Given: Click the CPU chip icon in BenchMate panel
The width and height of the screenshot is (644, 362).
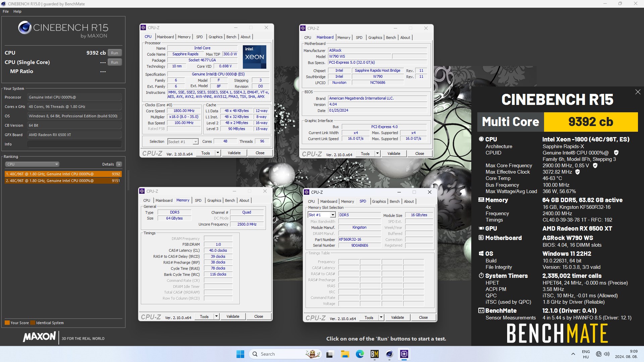Looking at the screenshot, I should [481, 139].
